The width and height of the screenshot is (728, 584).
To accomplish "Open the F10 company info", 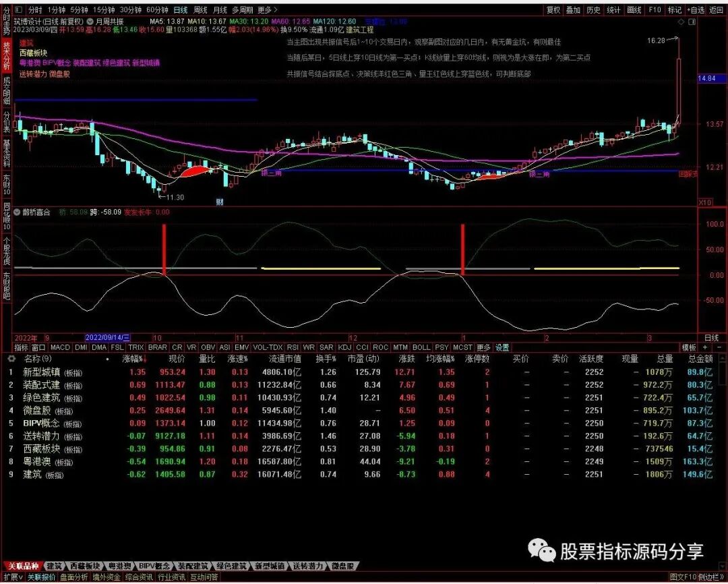I will [x=655, y=9].
